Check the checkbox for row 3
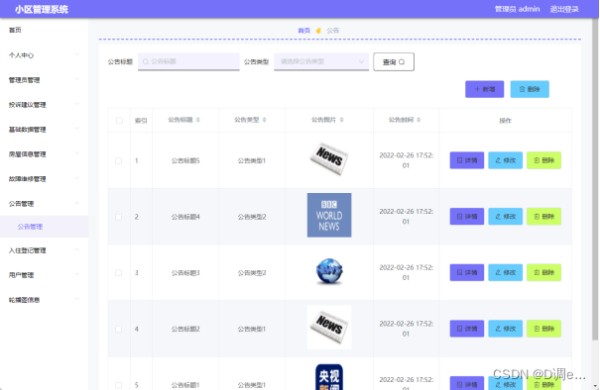Image resolution: width=600 pixels, height=390 pixels. pyautogui.click(x=119, y=273)
